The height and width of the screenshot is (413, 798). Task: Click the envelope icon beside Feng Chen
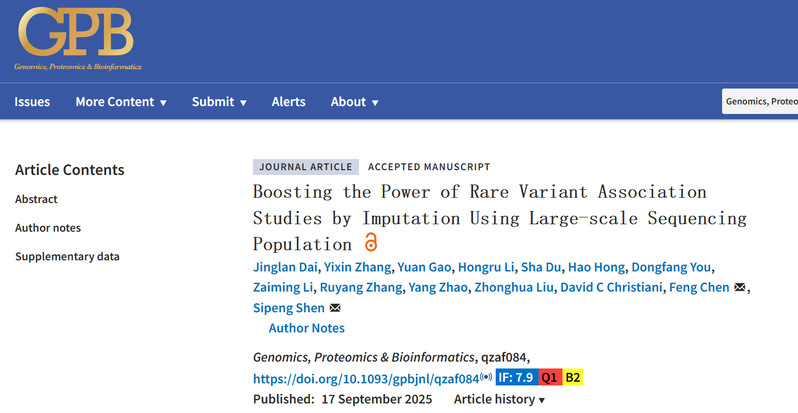coord(740,288)
